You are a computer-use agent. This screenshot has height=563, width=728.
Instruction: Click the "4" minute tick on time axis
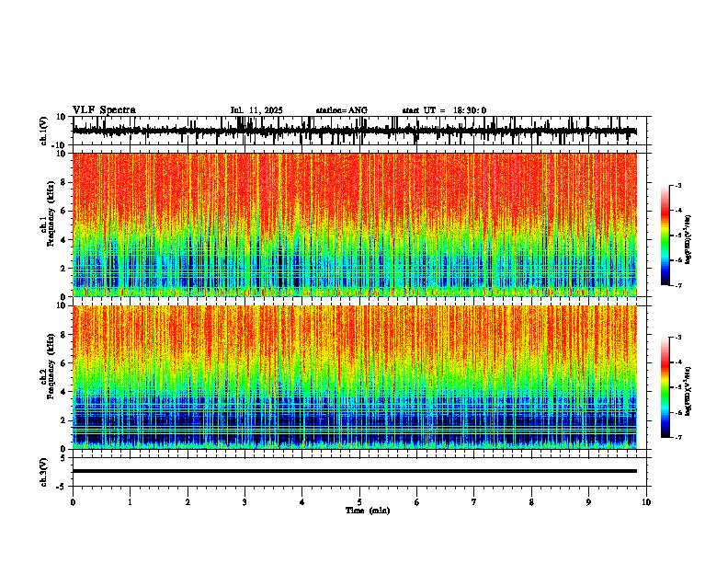302,502
